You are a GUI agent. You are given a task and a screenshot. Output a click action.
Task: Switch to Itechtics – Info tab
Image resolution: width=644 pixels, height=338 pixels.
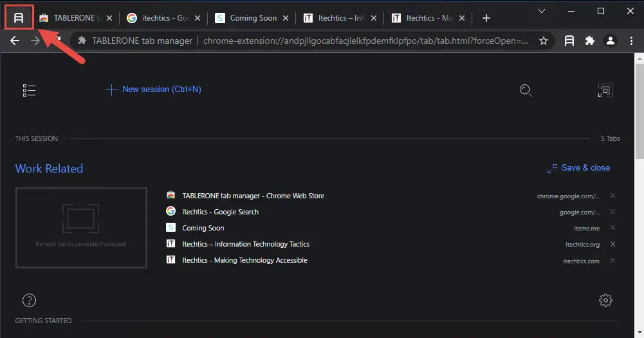pyautogui.click(x=340, y=18)
